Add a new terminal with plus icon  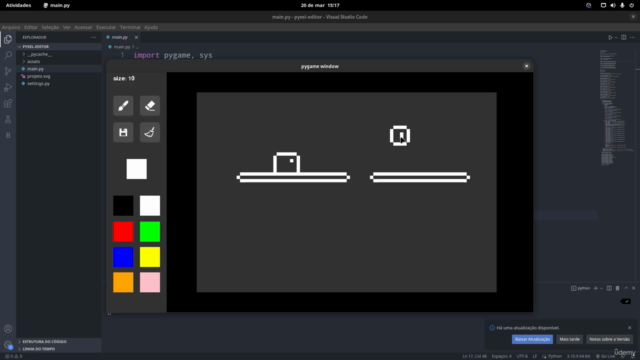click(596, 288)
